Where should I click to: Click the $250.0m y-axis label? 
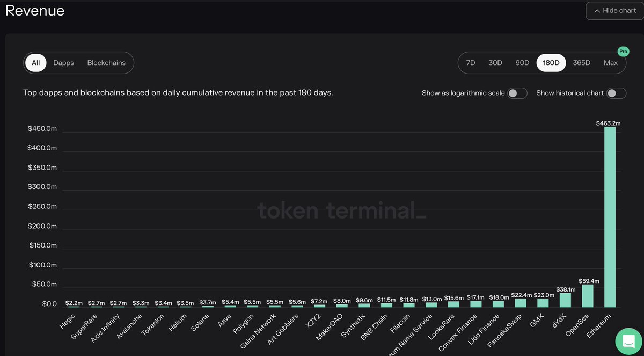(x=42, y=207)
